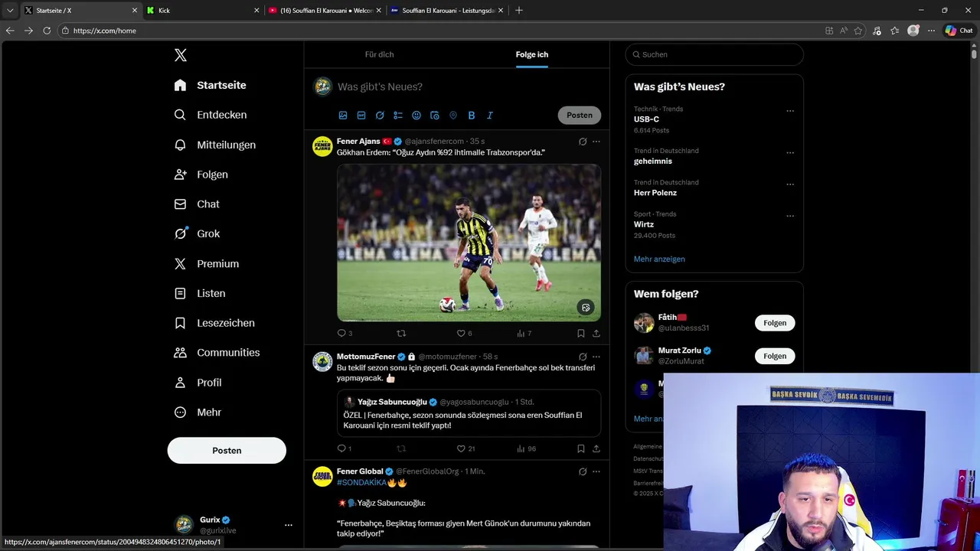The width and height of the screenshot is (980, 551).
Task: Reply to the Fener Ajans post
Action: (x=341, y=334)
